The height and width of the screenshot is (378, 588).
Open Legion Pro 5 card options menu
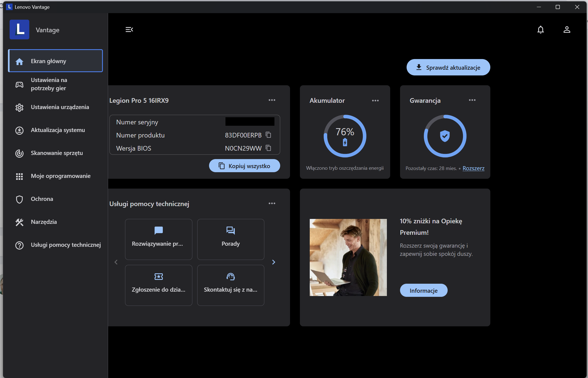click(x=272, y=100)
